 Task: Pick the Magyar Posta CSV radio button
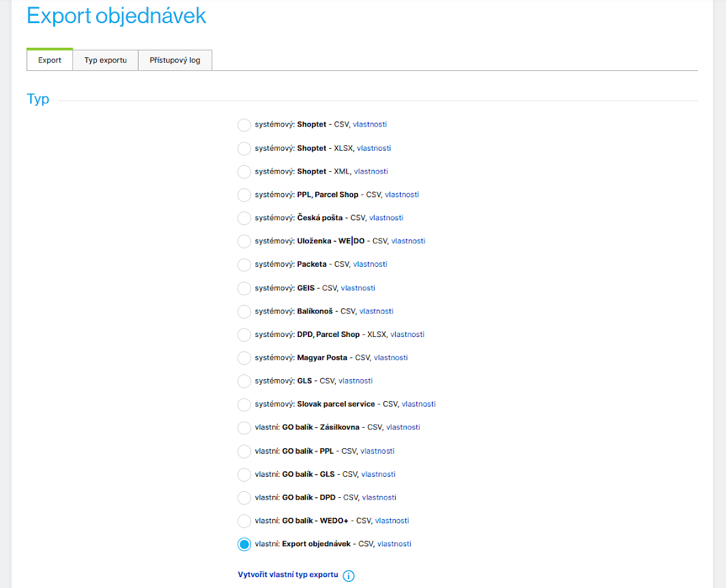[244, 358]
